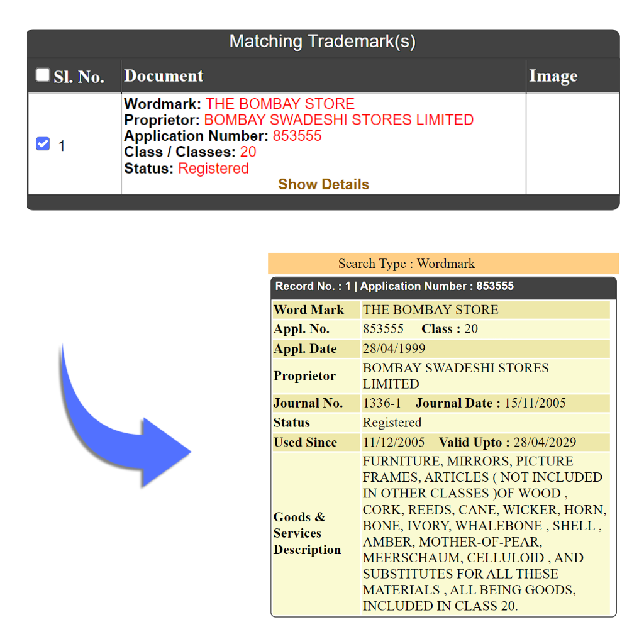This screenshot has width=644, height=644.
Task: Click the Journal Date value 15/11/2005
Action: pyautogui.click(x=535, y=403)
